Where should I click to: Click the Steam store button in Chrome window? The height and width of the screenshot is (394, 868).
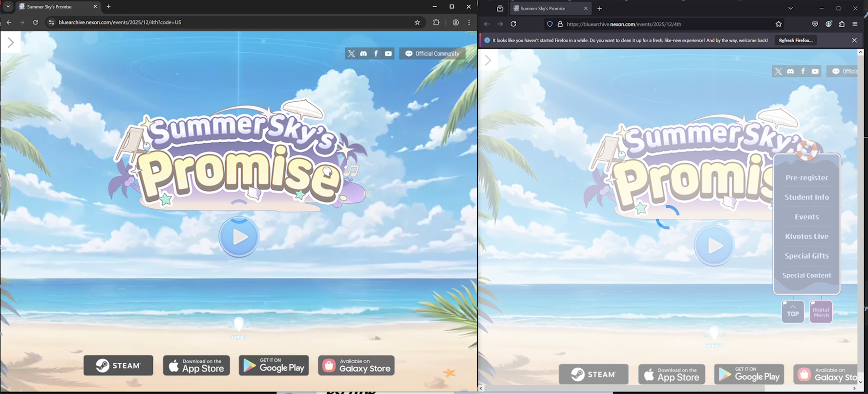click(x=118, y=365)
